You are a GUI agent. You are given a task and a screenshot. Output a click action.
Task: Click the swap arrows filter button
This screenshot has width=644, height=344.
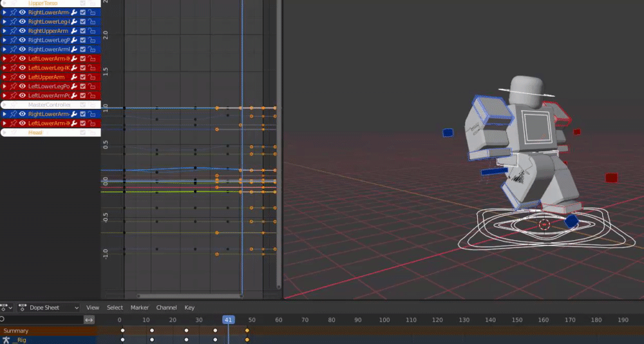(x=89, y=320)
